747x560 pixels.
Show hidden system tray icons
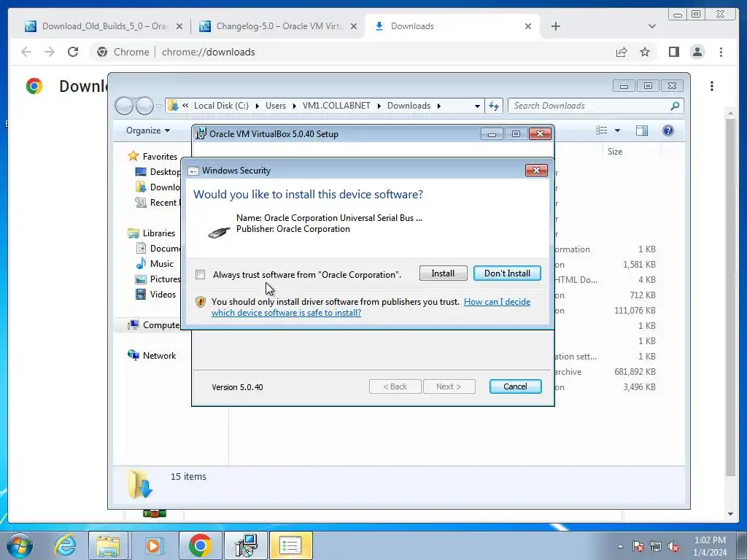click(x=620, y=547)
